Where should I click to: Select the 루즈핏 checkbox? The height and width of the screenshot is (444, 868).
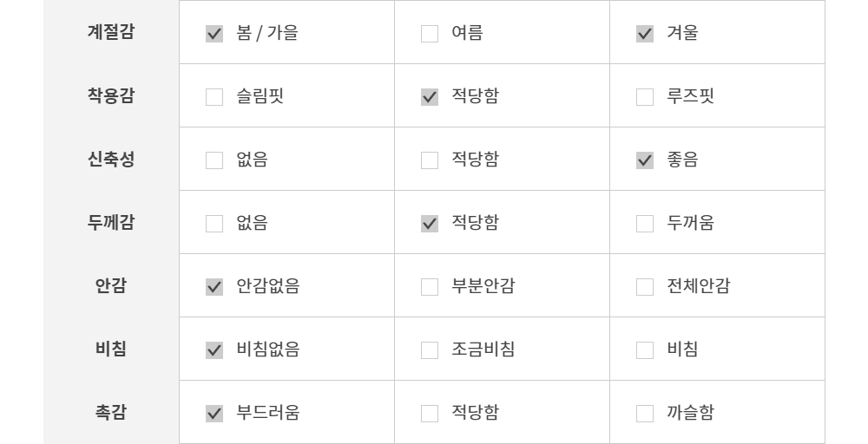pos(645,97)
